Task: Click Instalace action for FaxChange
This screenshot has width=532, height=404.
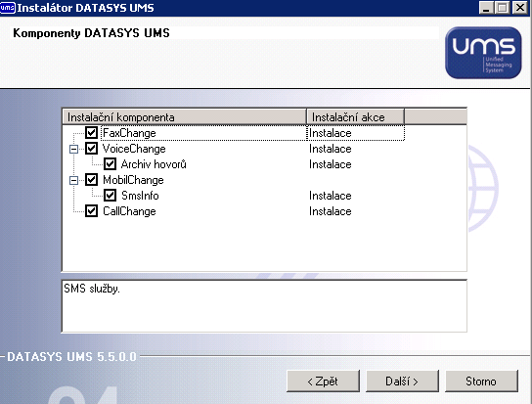Action: coord(331,133)
